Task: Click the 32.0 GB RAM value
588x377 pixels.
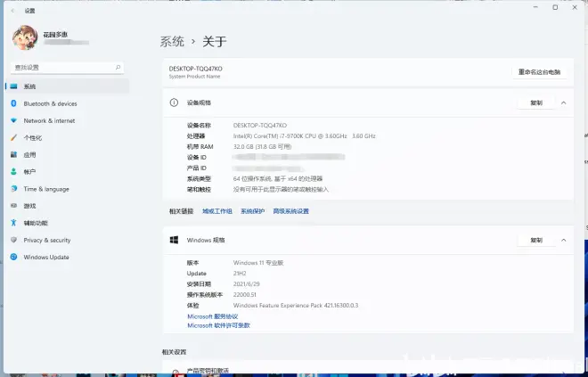Action: click(262, 147)
